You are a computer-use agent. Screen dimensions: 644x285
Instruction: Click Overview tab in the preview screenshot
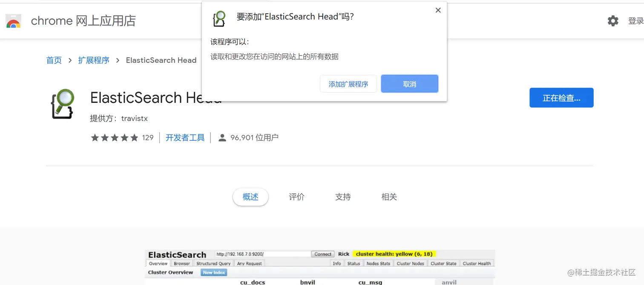158,263
